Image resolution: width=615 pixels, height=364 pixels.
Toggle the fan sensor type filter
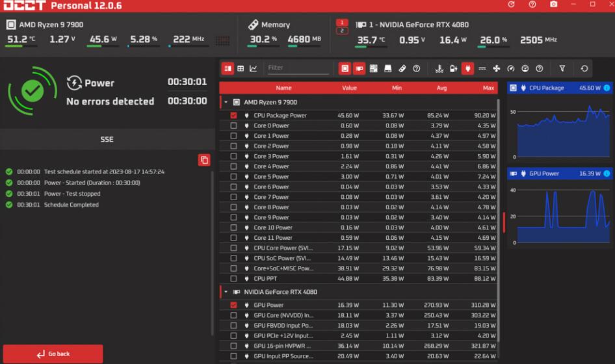(x=497, y=69)
